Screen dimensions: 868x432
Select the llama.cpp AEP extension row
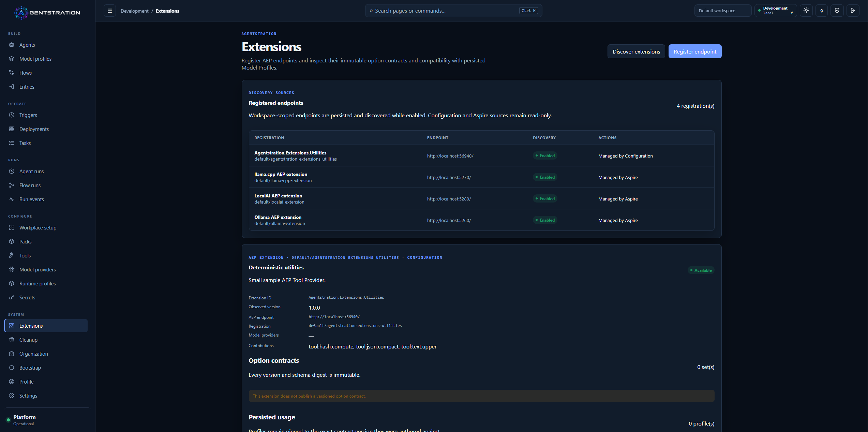pyautogui.click(x=481, y=177)
